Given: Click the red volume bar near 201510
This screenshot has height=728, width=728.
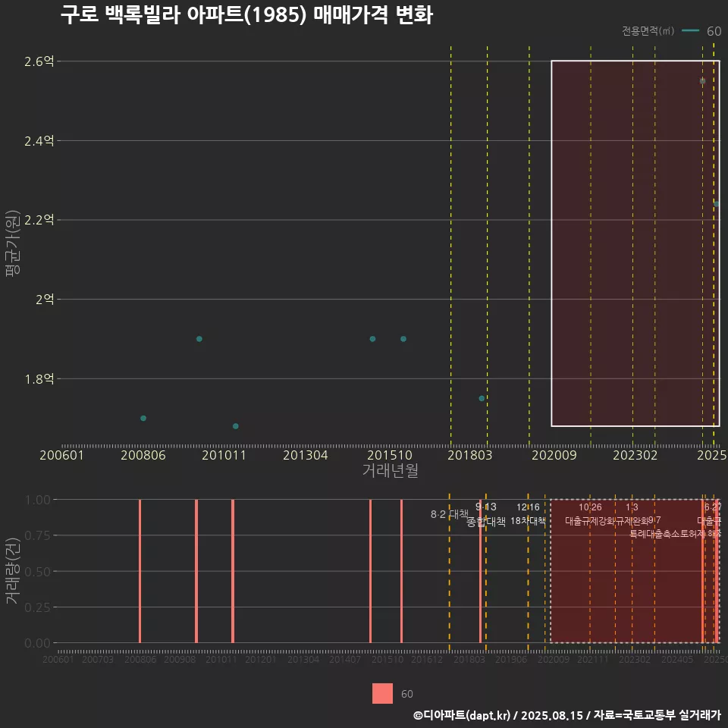Looking at the screenshot, I should (x=402, y=571).
